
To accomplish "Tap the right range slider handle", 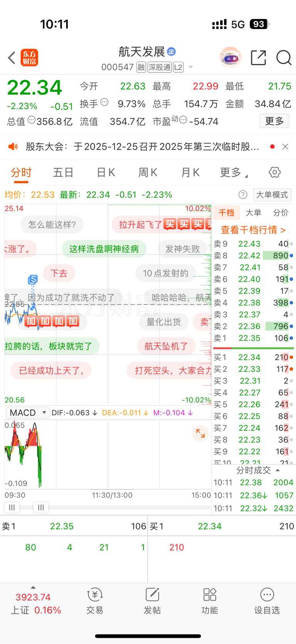I will tap(41, 507).
